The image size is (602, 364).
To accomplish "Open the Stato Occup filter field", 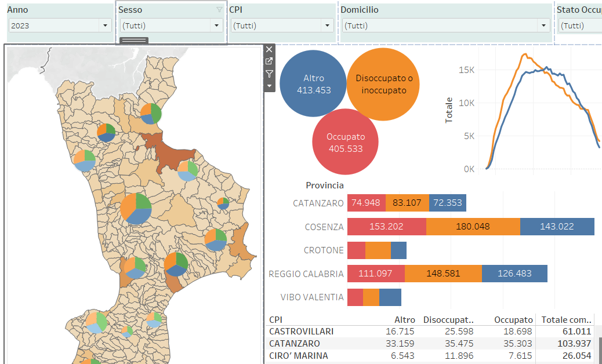I will click(580, 26).
